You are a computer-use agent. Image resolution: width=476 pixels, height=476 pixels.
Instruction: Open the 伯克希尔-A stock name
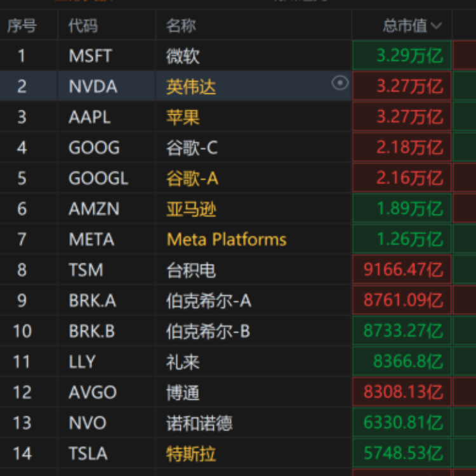coord(209,301)
